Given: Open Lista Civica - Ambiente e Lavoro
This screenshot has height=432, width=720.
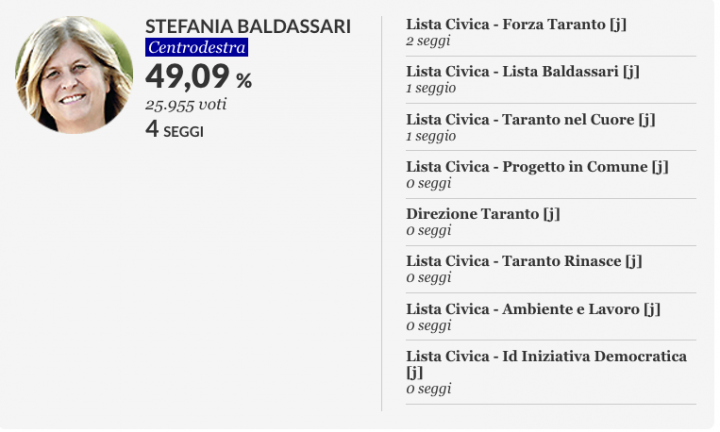Looking at the screenshot, I should (x=533, y=309).
